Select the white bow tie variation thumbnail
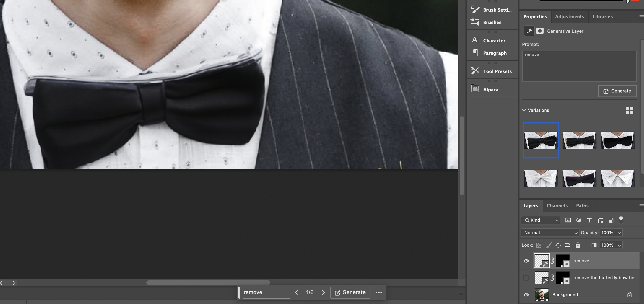644x304 pixels. pyautogui.click(x=541, y=178)
